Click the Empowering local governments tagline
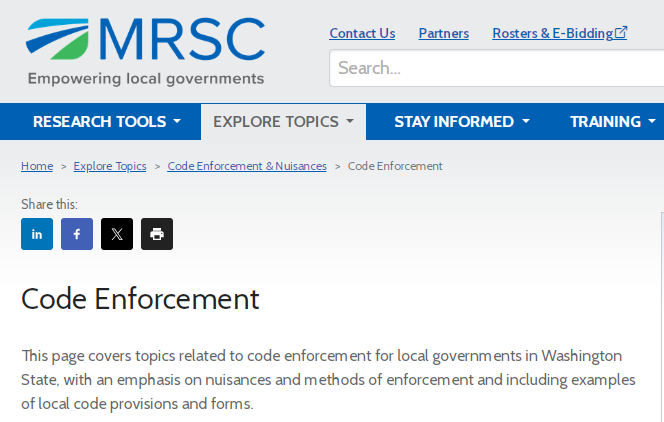The height and width of the screenshot is (422, 664). pos(146,79)
